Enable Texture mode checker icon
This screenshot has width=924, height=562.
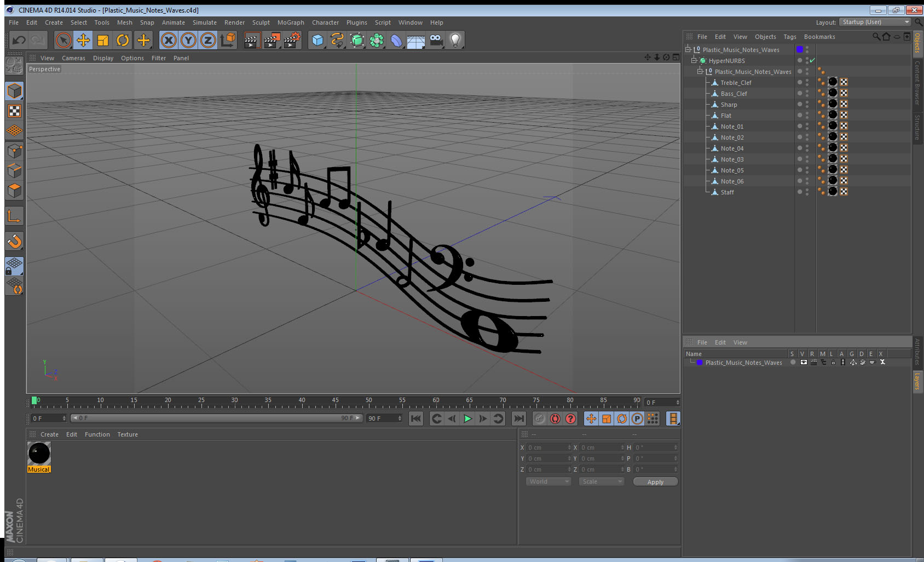click(x=14, y=111)
